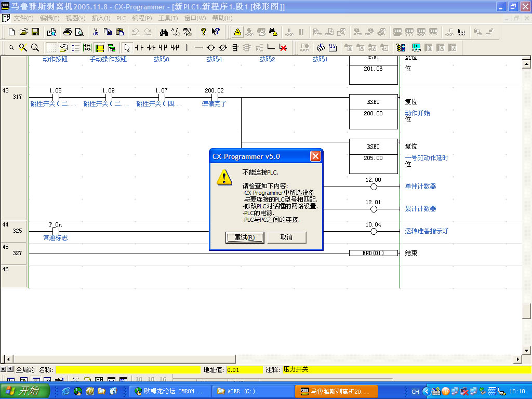Click the New file icon

click(11, 32)
